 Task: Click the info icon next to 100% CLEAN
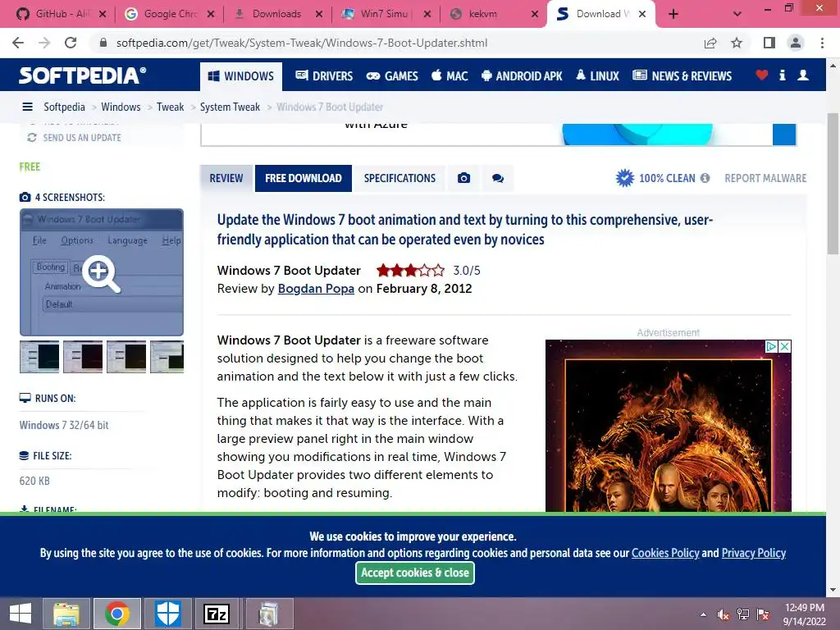[705, 178]
